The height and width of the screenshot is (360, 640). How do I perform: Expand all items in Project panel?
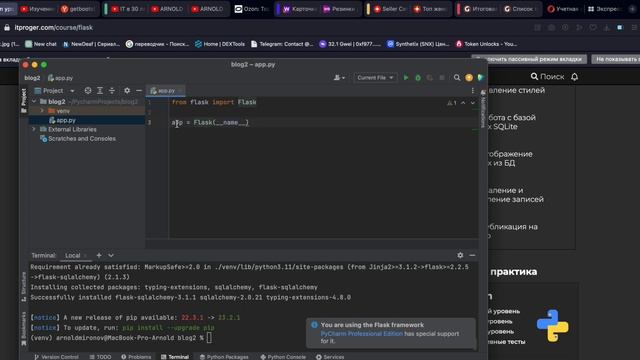coord(100,91)
